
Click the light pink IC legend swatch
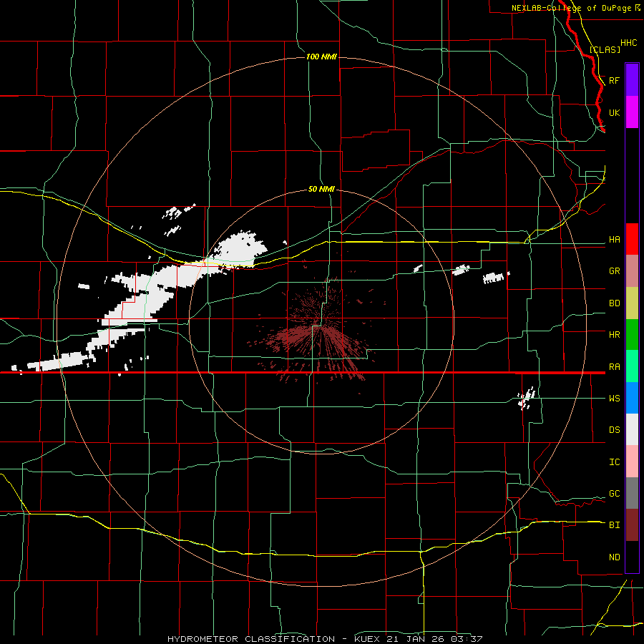pos(632,462)
